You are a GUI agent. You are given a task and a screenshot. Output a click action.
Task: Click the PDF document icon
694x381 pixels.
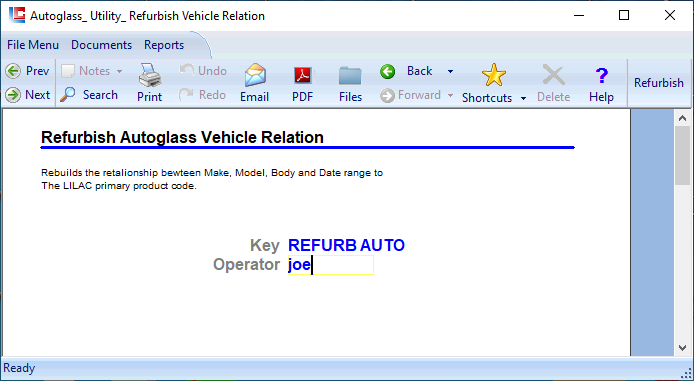click(303, 76)
